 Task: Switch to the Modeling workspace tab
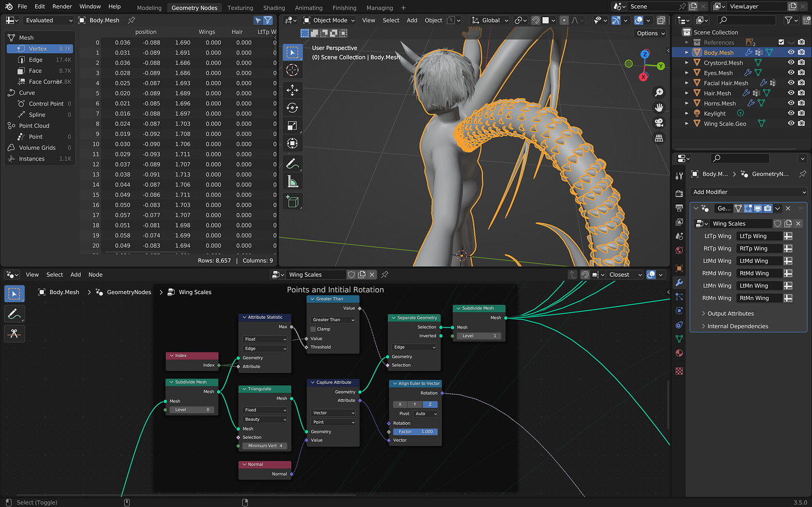(149, 8)
